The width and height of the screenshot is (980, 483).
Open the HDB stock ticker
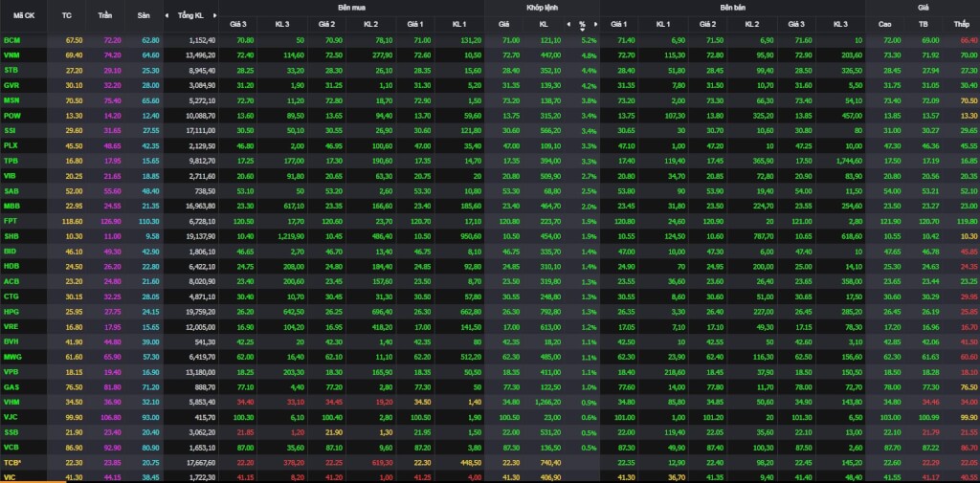point(11,267)
